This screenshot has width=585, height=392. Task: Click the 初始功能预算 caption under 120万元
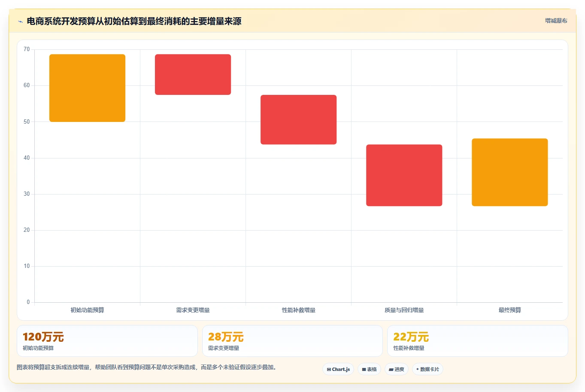tap(38, 348)
